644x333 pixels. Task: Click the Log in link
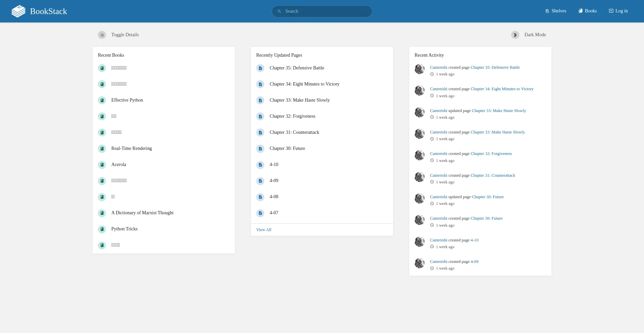[618, 11]
